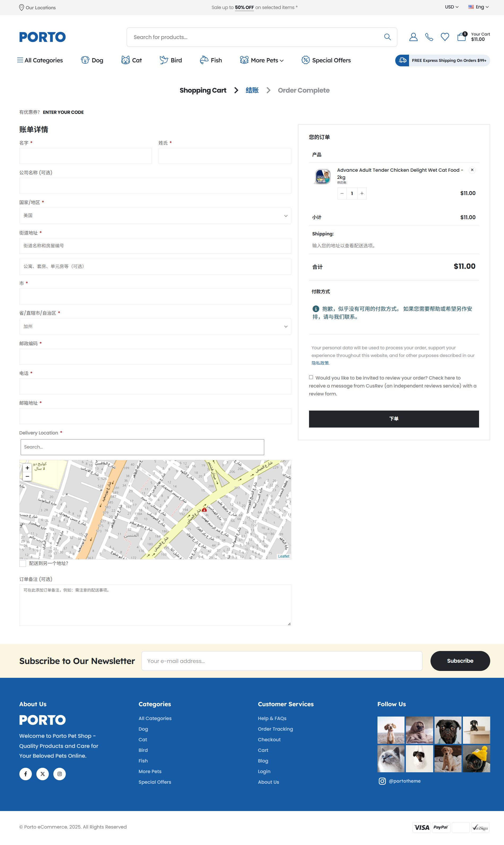
Task: Check the CusRev review invitation checkbox
Action: 311,377
